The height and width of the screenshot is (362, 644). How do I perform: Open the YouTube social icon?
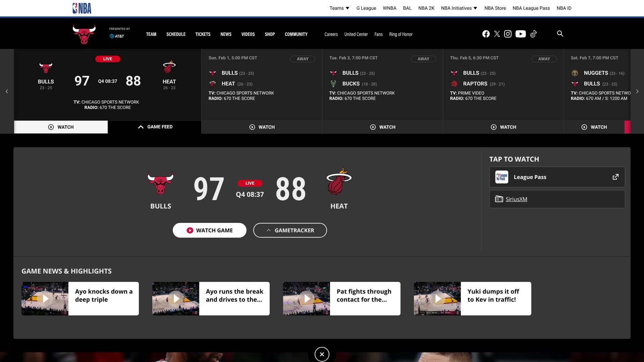520,34
